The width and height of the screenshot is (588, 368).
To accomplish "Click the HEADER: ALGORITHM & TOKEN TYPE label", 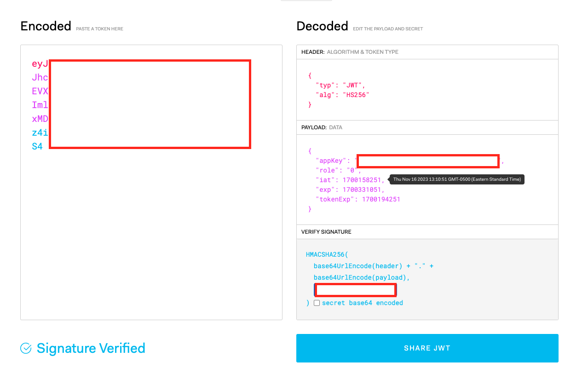I will coord(350,52).
